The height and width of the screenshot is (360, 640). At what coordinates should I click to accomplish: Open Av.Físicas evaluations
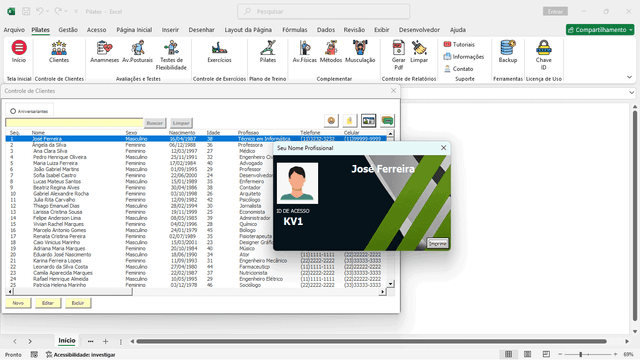pyautogui.click(x=304, y=51)
